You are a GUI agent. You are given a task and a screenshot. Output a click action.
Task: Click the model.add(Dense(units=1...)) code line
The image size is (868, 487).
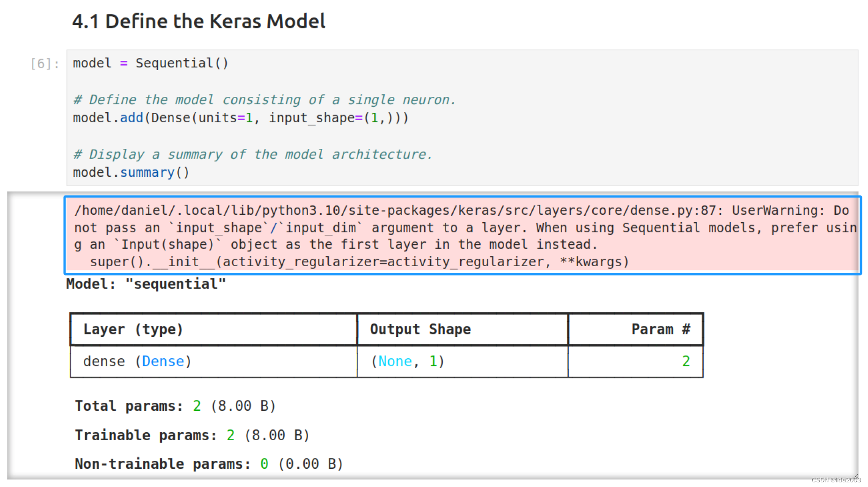(x=241, y=118)
